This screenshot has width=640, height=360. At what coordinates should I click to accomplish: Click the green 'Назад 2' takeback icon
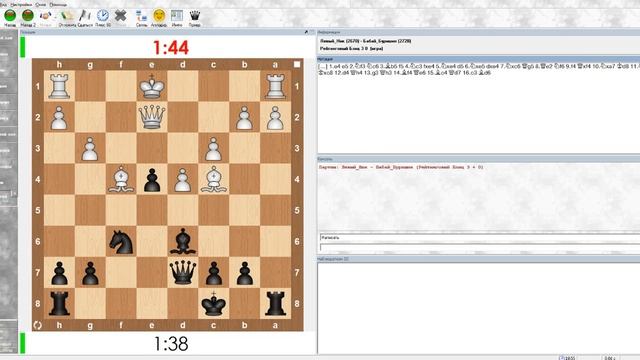click(28, 16)
